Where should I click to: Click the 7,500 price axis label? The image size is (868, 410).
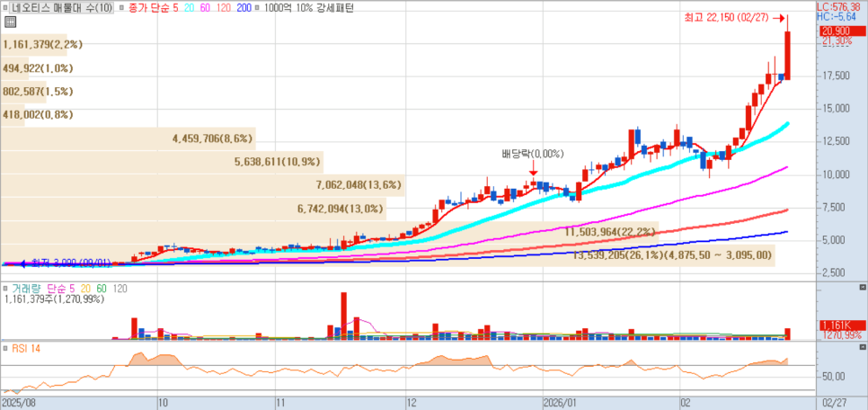[836, 207]
